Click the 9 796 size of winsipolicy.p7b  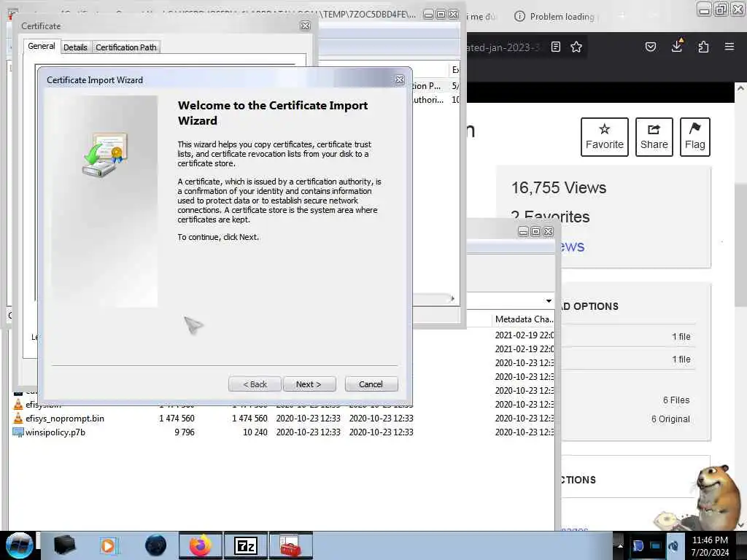184,432
